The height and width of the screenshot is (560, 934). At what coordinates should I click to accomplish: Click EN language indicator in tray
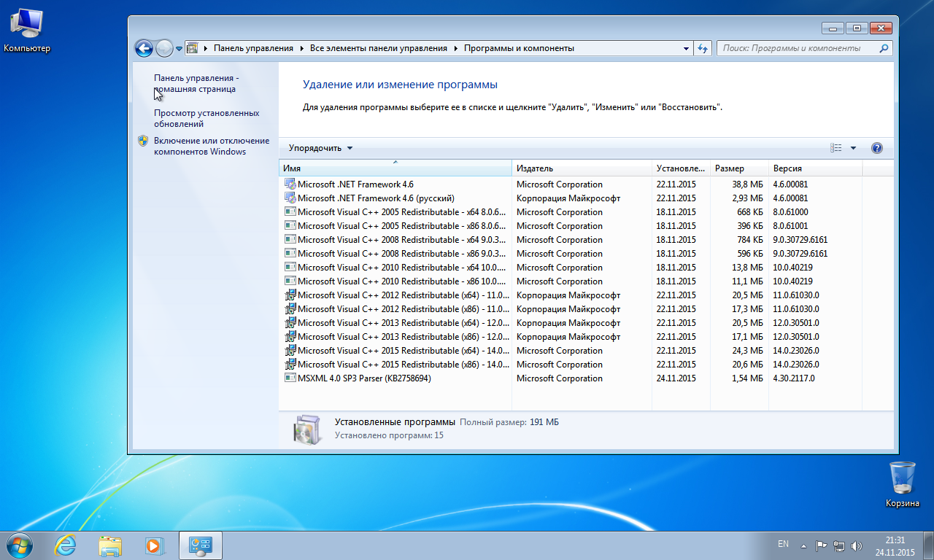(x=783, y=544)
